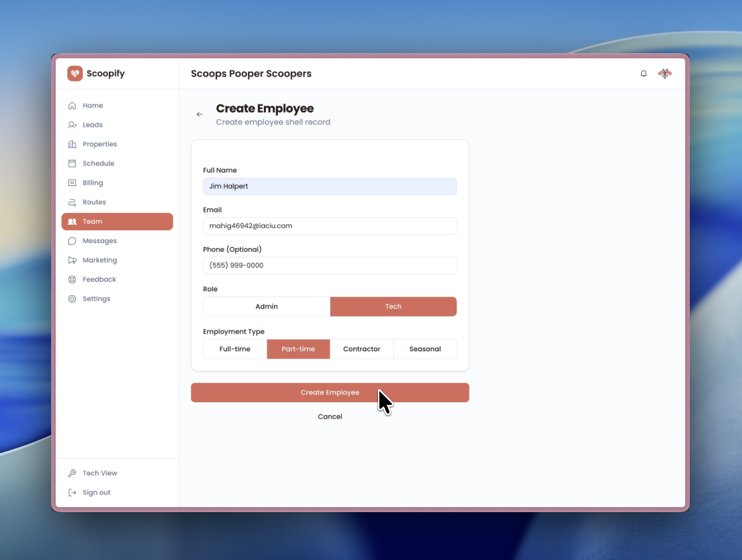
Task: Click the back arrow near Create Employee heading
Action: point(200,114)
